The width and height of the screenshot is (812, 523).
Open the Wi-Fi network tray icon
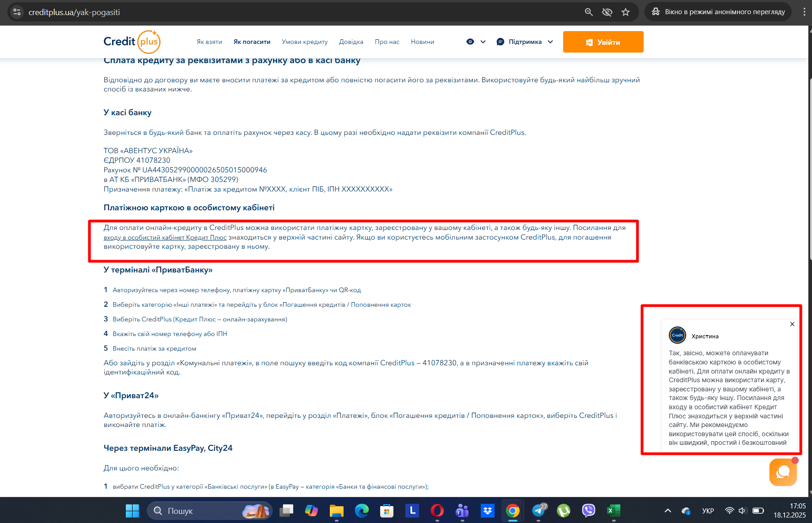coord(730,511)
